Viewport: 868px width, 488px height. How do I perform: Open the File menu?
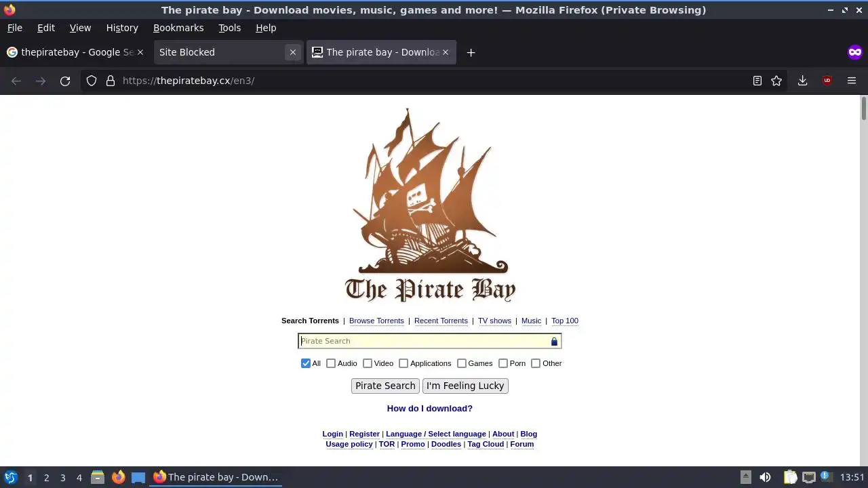click(x=14, y=28)
